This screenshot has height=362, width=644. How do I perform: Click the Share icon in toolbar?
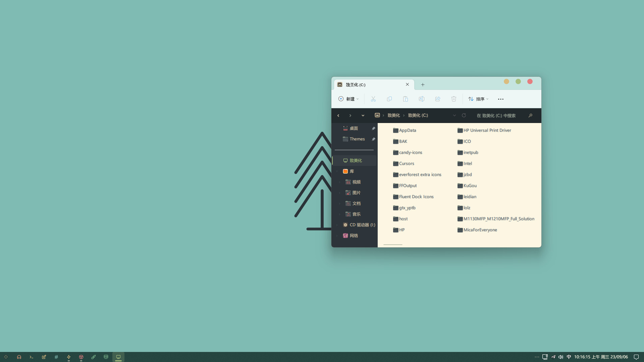point(437,99)
